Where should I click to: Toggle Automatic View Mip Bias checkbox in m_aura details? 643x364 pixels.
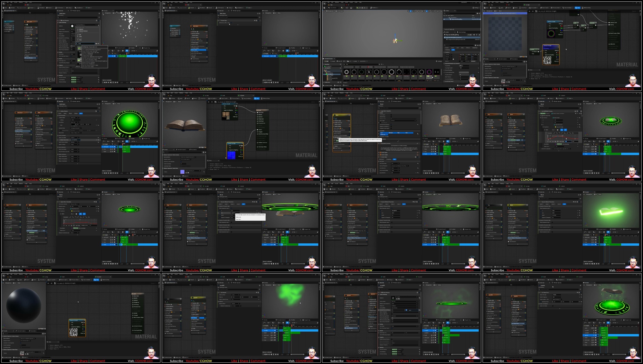click(x=21, y=343)
